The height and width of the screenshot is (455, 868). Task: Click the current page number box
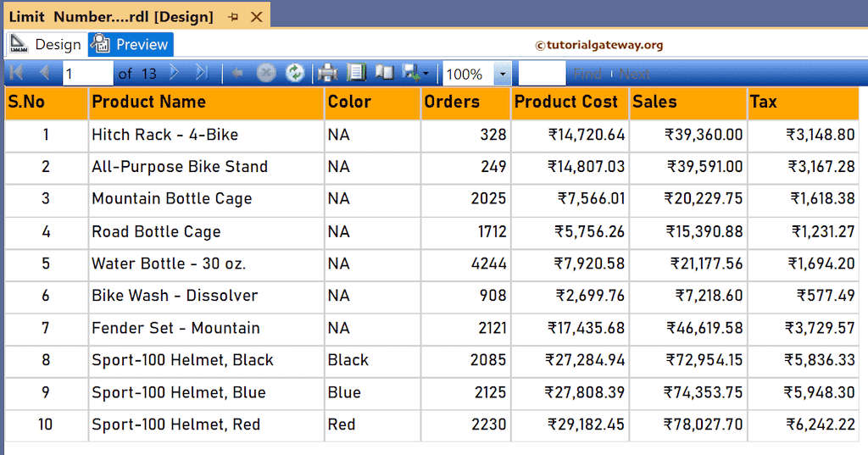pyautogui.click(x=88, y=74)
